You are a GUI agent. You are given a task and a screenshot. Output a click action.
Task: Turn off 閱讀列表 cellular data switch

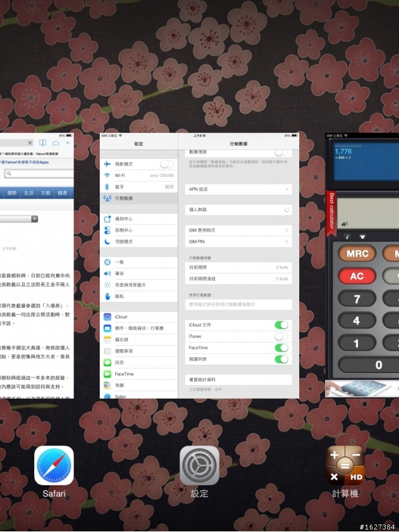click(281, 359)
